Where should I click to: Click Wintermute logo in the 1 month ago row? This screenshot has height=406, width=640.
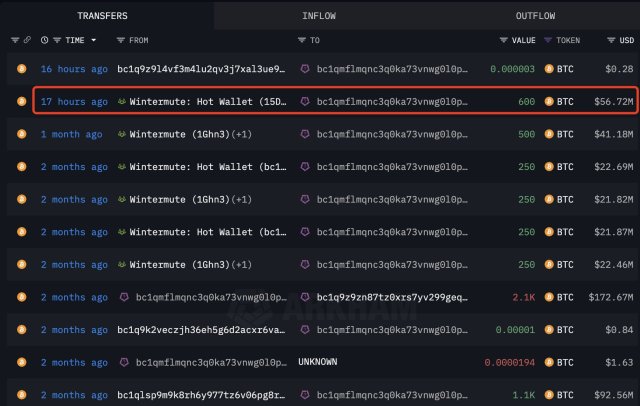click(x=122, y=134)
